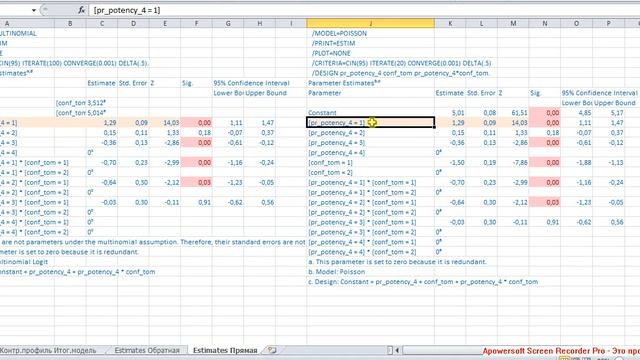Click the Insert Worksheet tab icon
640x360 pixels.
[272, 350]
